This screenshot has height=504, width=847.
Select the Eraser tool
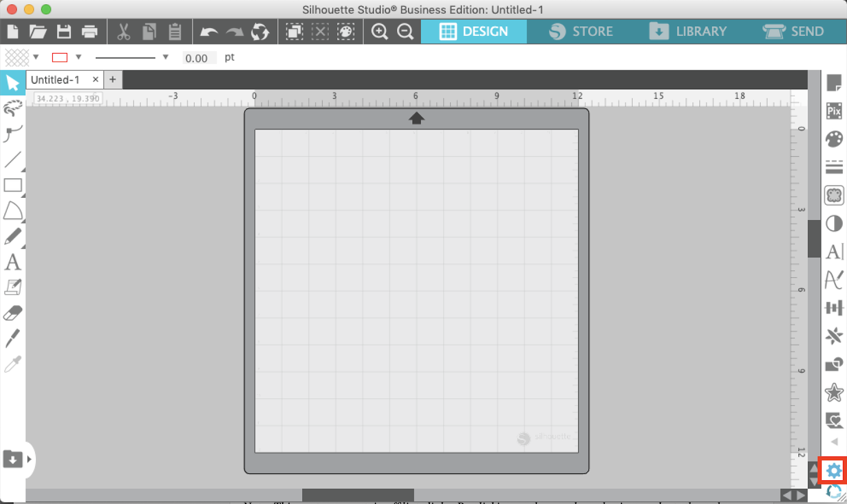click(x=13, y=313)
